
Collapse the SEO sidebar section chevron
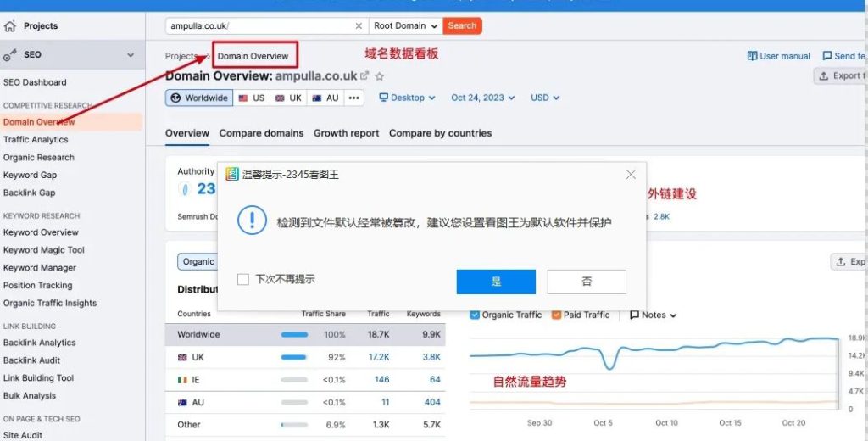(131, 55)
